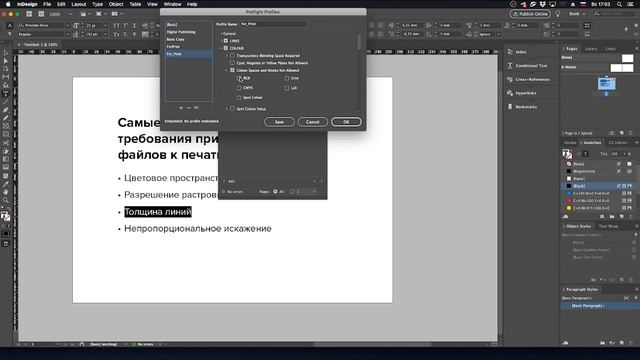Image resolution: width=640 pixels, height=360 pixels.
Task: Select the Zoom tool in the toolbox
Action: pyautogui.click(x=6, y=200)
